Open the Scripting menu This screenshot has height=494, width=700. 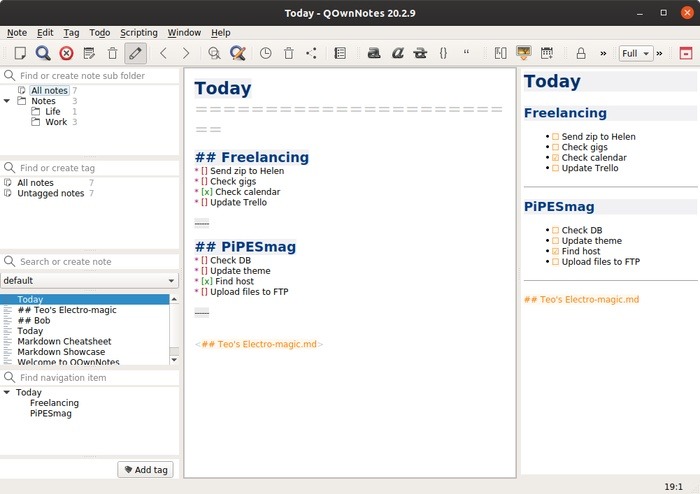[x=139, y=33]
